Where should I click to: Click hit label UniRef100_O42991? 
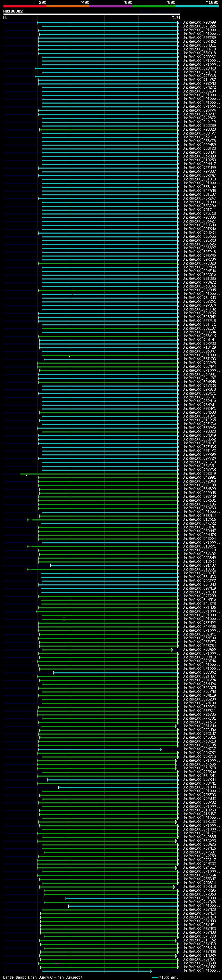(x=199, y=477)
